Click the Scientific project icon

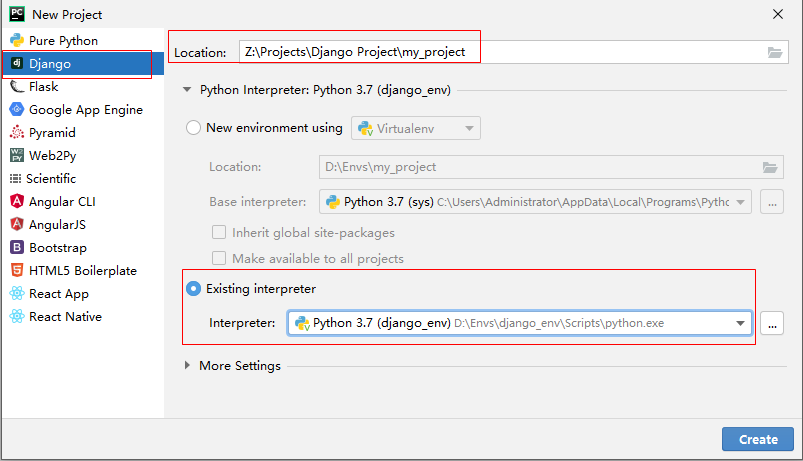point(15,178)
